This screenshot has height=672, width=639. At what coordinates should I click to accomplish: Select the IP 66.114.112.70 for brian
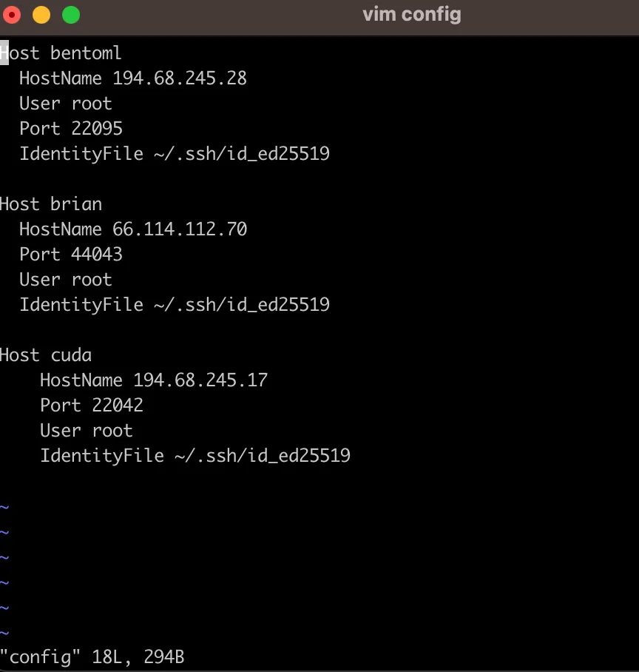[180, 229]
